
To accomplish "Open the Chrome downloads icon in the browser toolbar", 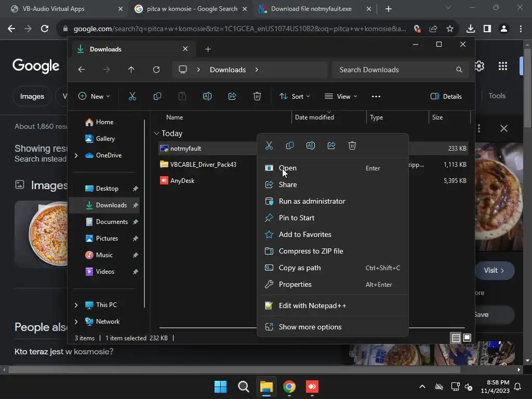I will tap(470, 29).
